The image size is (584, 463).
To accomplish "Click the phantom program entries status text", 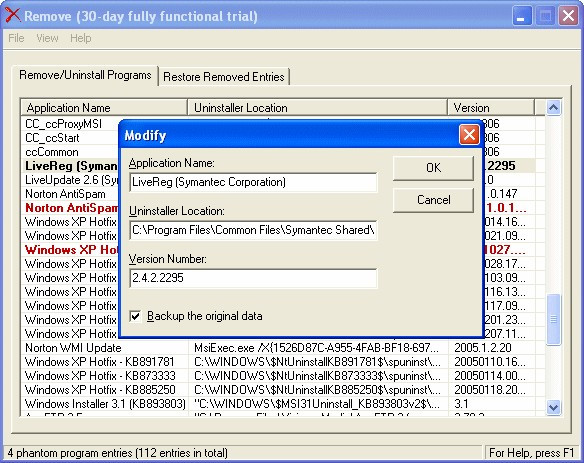I will [x=117, y=453].
